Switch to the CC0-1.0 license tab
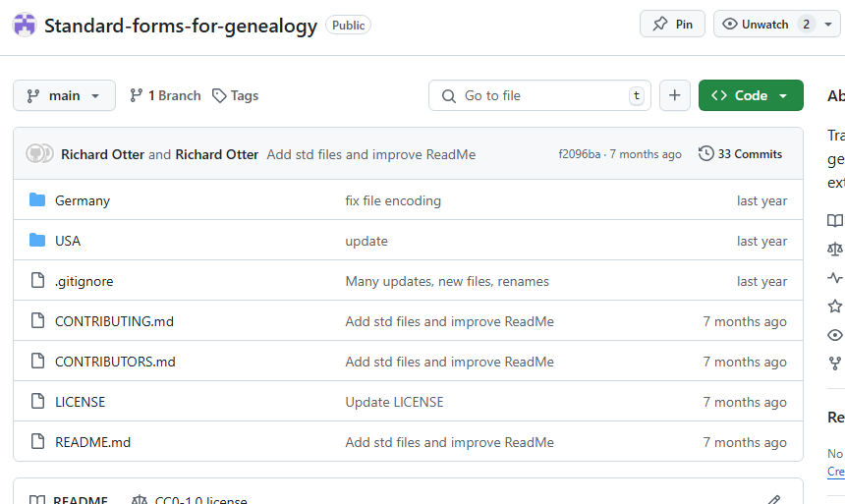The width and height of the screenshot is (845, 504). click(191, 499)
